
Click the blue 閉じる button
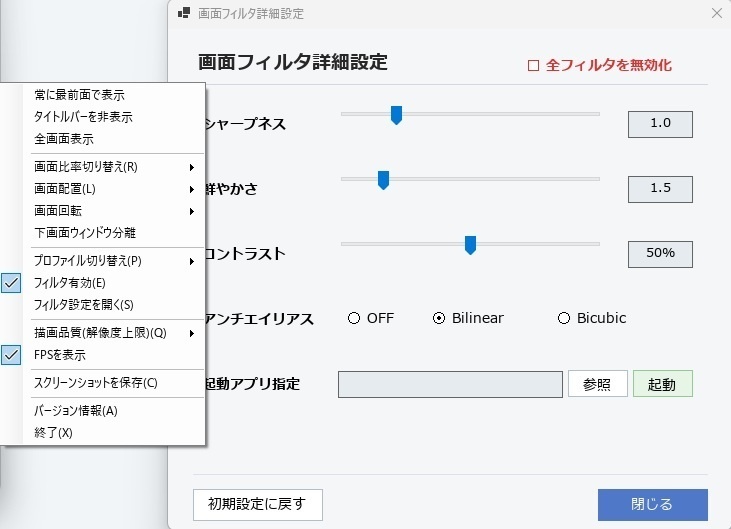pyautogui.click(x=653, y=504)
